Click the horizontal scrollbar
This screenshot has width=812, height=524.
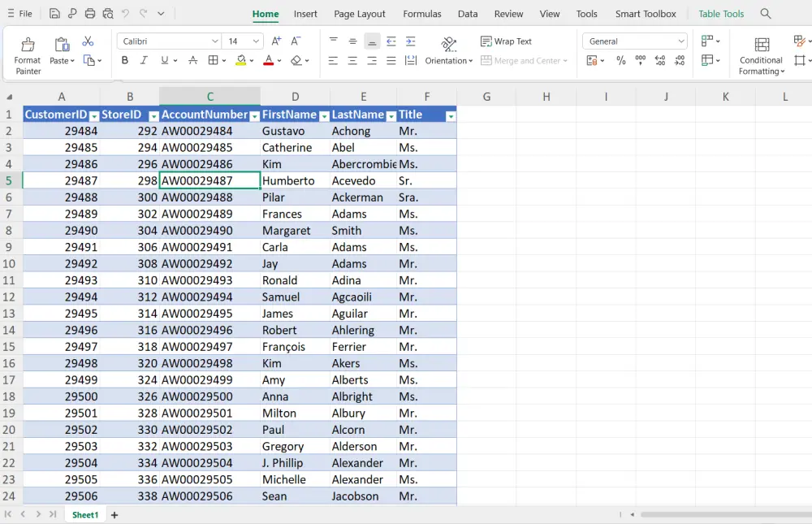726,515
